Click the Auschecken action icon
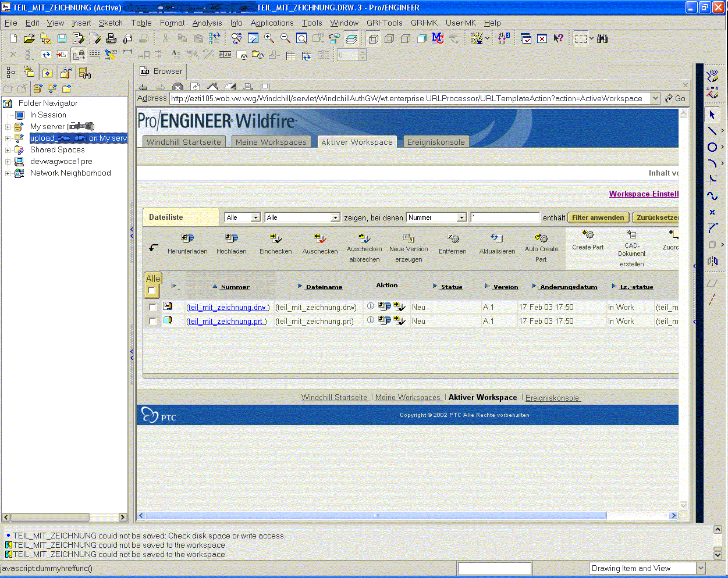 [x=320, y=238]
